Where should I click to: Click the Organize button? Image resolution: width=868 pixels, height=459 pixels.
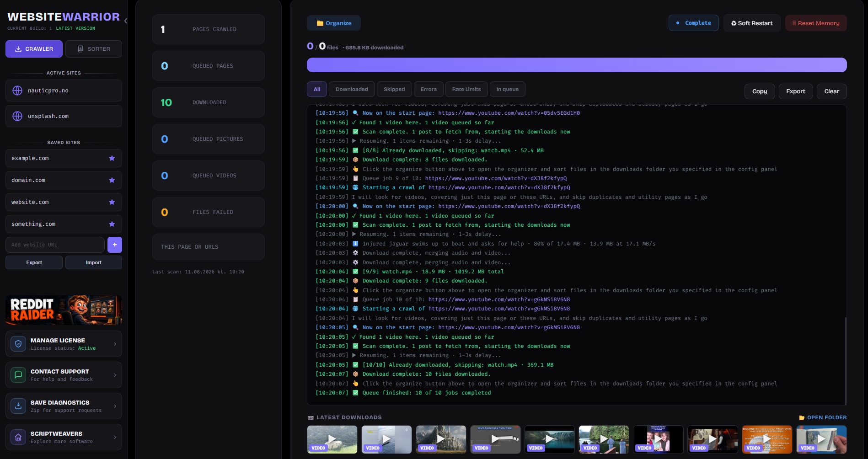[334, 23]
